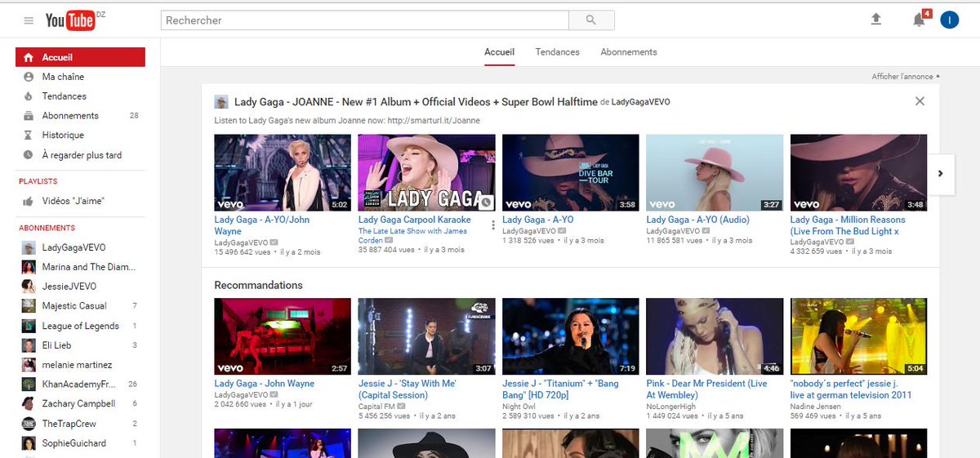Open the PLAYLISTS section heading
This screenshot has width=980, height=458.
click(x=38, y=181)
